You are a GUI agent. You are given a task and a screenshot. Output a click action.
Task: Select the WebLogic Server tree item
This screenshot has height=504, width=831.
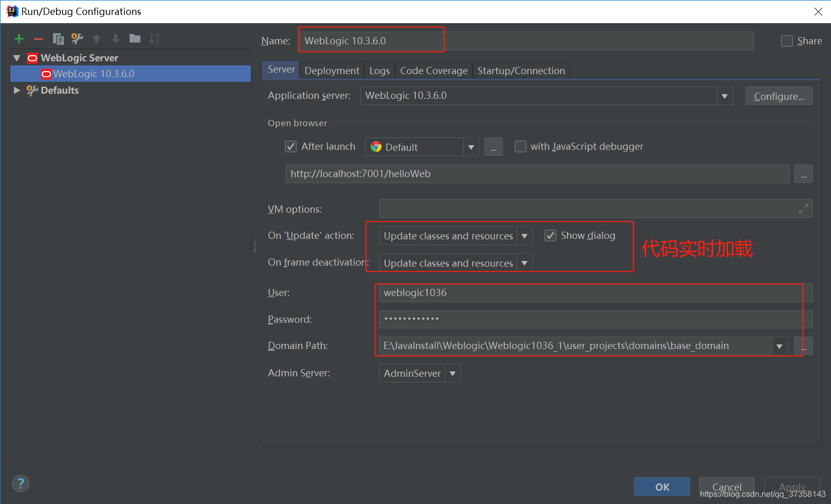click(x=79, y=58)
